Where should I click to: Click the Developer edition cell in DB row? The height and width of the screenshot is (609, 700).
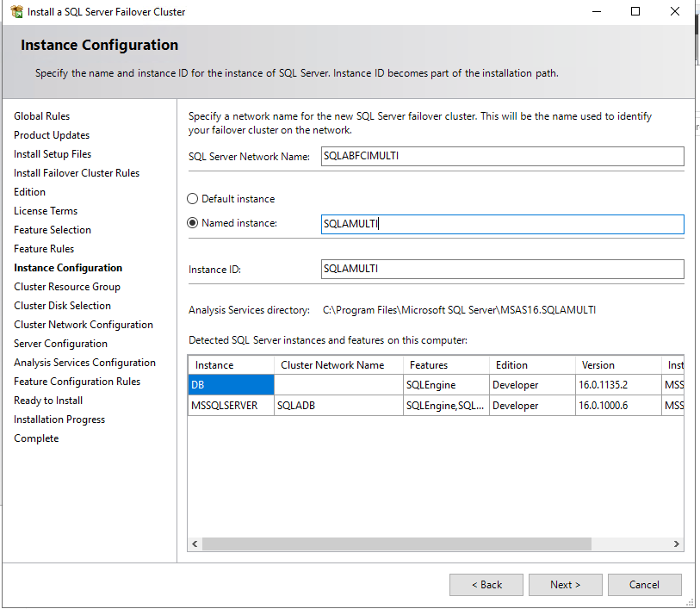(x=533, y=385)
